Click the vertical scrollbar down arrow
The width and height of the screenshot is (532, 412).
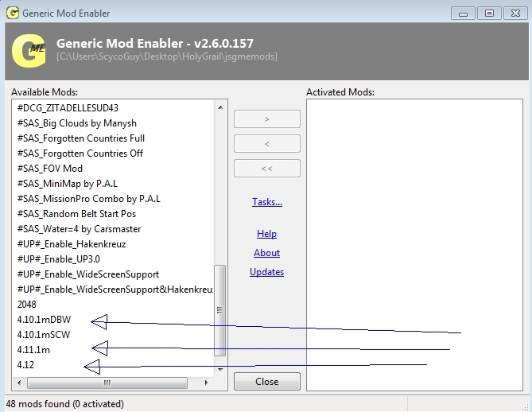(x=220, y=370)
